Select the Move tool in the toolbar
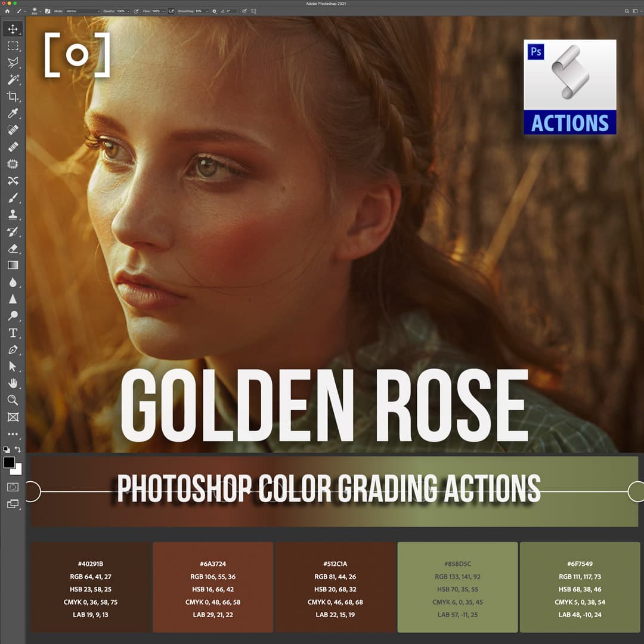The image size is (644, 644). (x=13, y=27)
